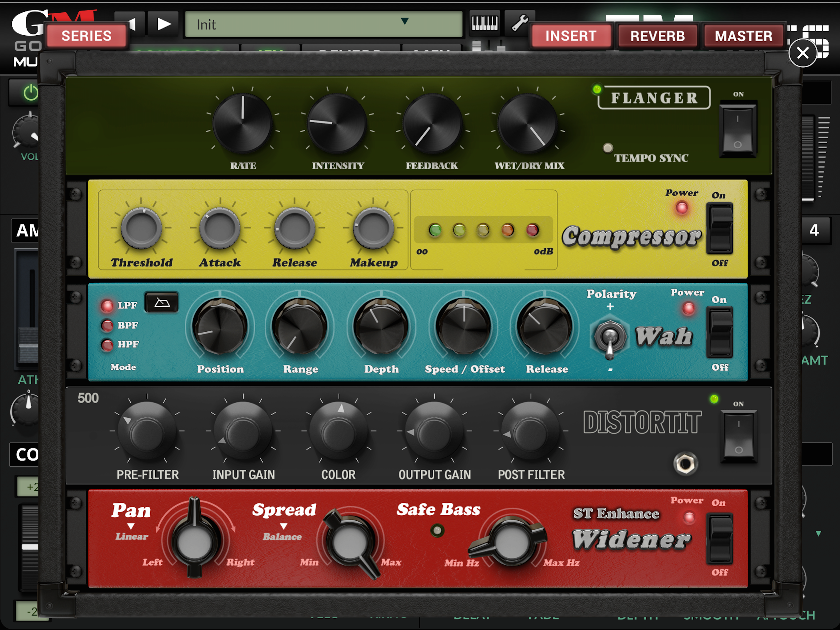Screen dimensions: 840x630
Task: Click the Wah Position knob
Action: (x=220, y=326)
